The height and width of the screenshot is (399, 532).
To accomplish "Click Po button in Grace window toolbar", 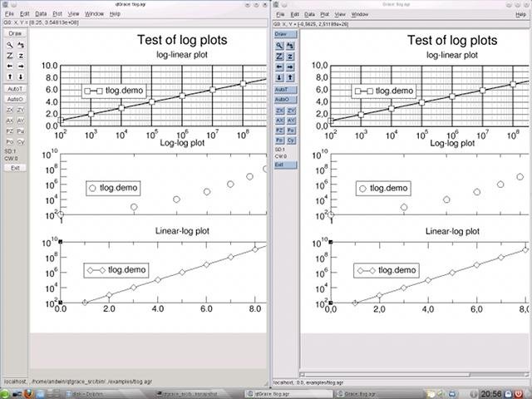I will [279, 140].
